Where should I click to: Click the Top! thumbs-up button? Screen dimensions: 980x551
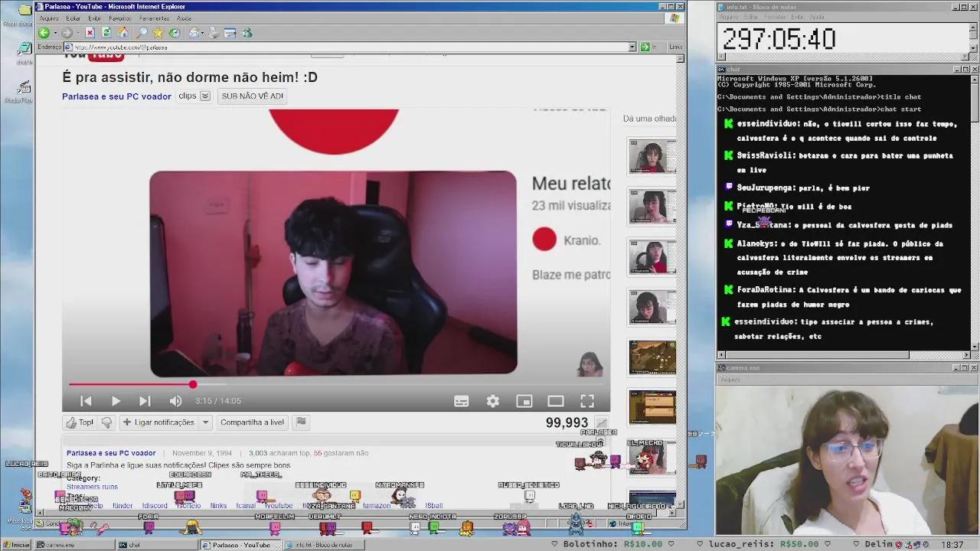tap(79, 422)
